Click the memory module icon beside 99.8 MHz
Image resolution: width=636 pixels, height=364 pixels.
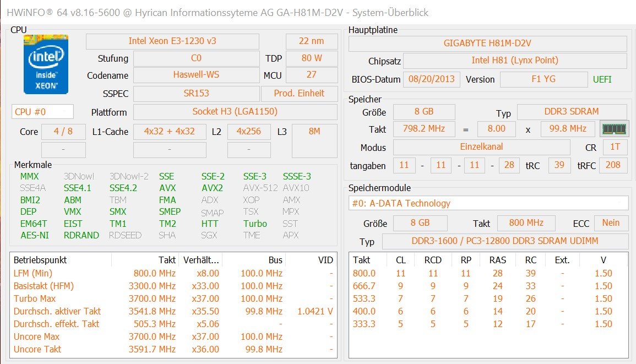click(614, 129)
